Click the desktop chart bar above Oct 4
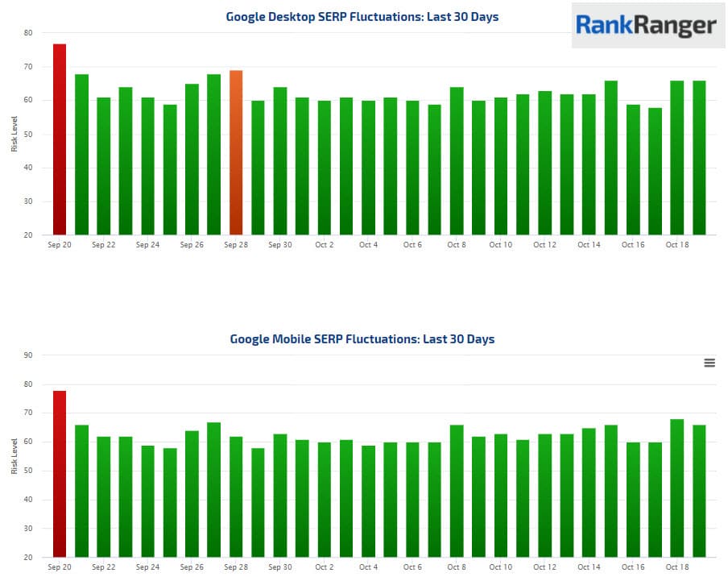Screen dimensions: 728x577 368,168
